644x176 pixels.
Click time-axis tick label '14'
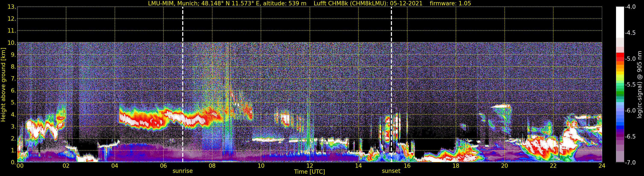click(358, 166)
